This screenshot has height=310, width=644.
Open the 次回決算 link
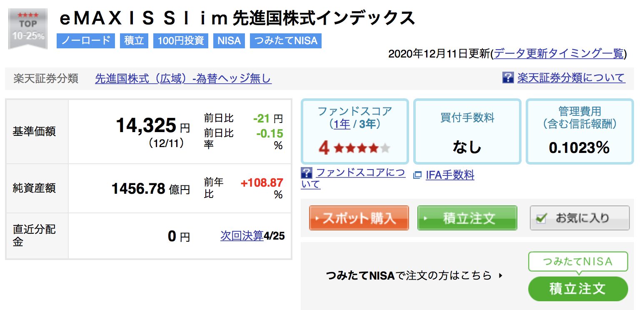coord(242,236)
